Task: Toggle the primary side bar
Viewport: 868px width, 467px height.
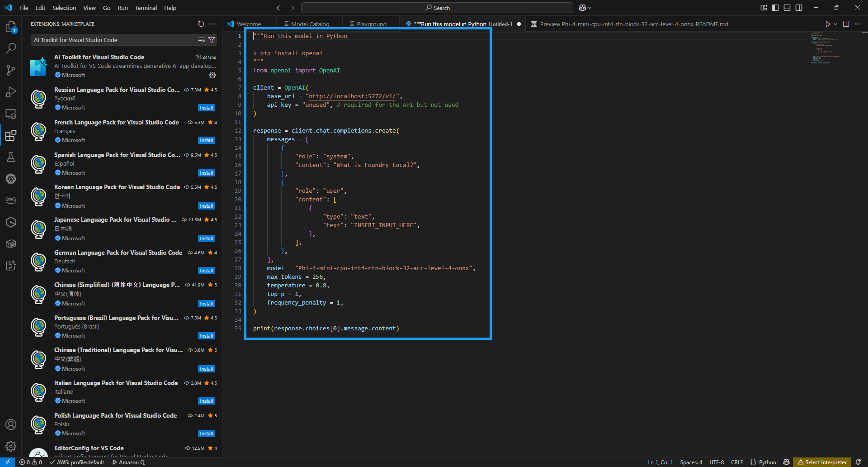Action: click(x=775, y=8)
